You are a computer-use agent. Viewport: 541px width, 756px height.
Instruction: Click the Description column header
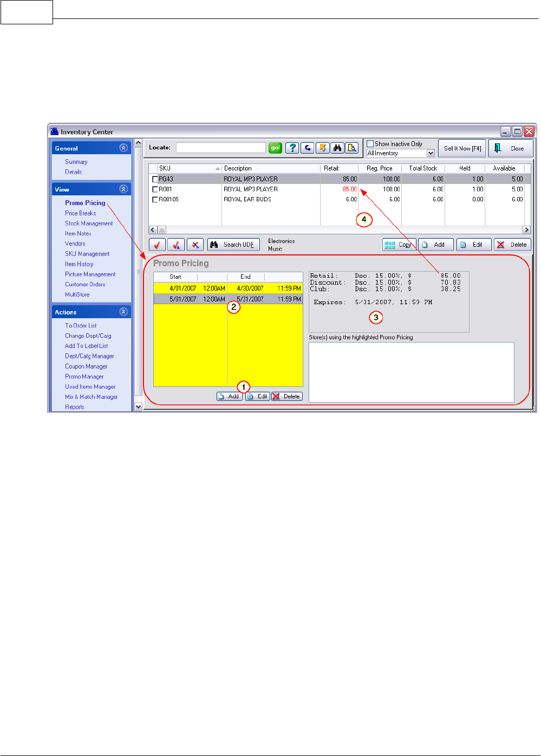coord(271,168)
